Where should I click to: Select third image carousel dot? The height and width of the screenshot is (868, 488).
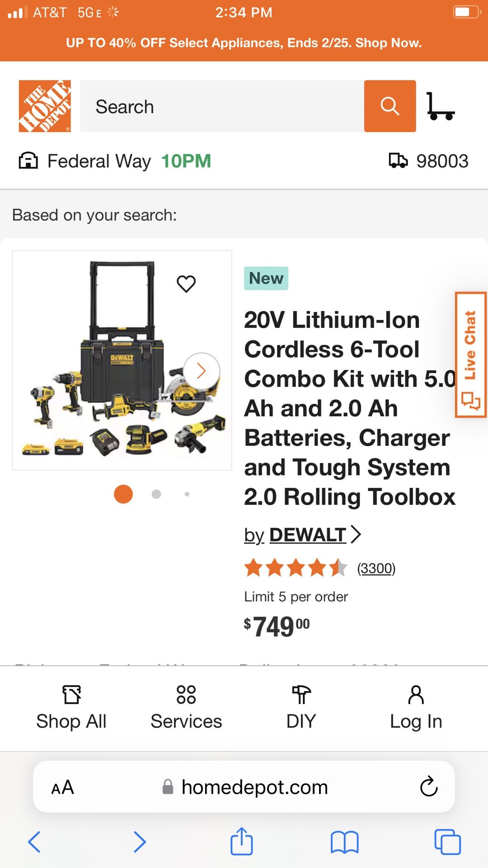tap(187, 494)
